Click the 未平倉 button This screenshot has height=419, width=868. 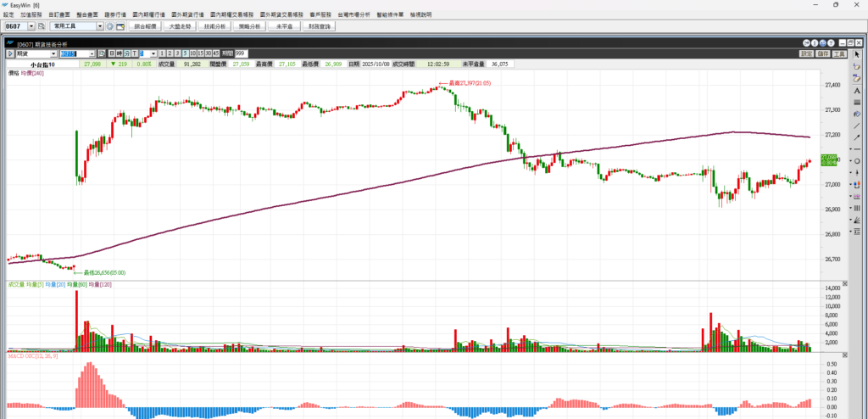pyautogui.click(x=284, y=27)
